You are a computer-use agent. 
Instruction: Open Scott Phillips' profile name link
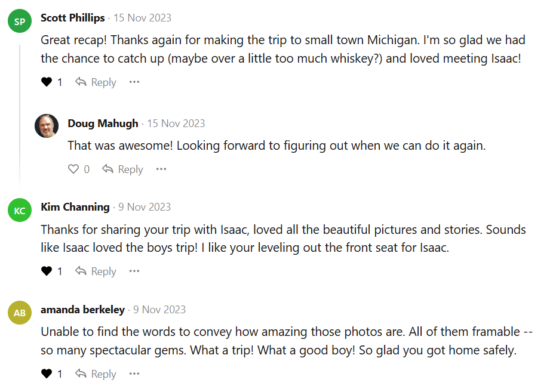click(x=72, y=18)
